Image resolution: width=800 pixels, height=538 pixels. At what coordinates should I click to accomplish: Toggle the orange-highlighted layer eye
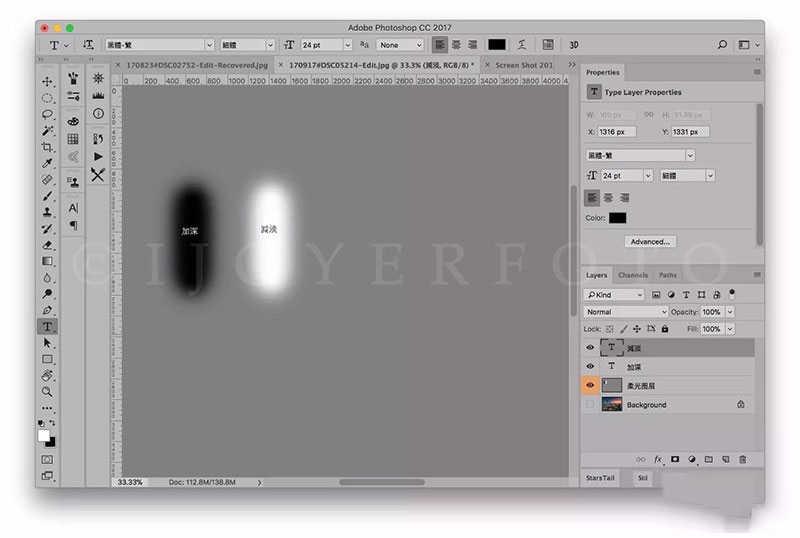590,385
